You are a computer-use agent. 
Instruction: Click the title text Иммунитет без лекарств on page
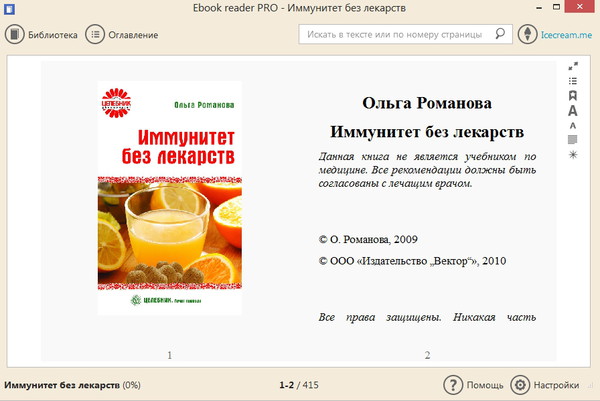click(427, 132)
